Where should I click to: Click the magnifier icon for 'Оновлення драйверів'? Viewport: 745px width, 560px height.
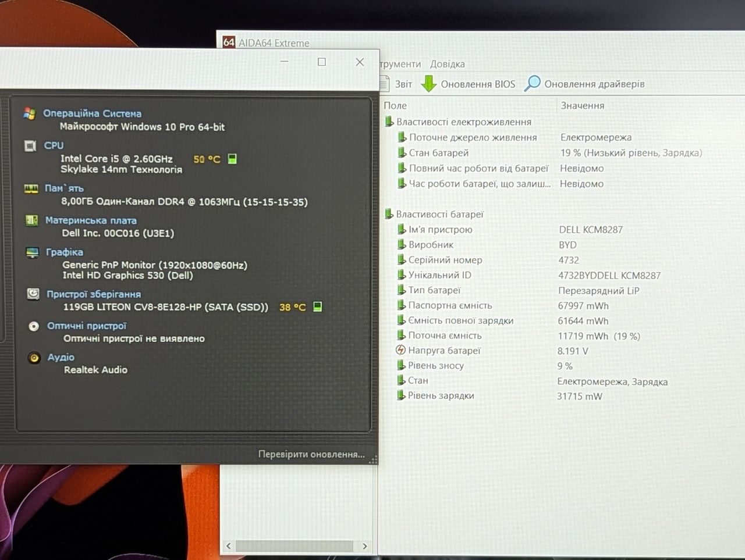pyautogui.click(x=533, y=83)
